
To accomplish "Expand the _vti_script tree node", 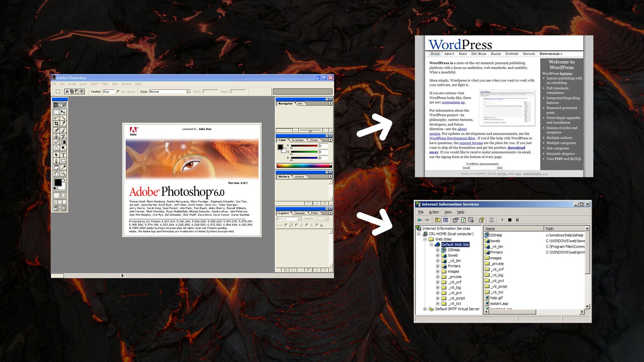I will tap(438, 298).
